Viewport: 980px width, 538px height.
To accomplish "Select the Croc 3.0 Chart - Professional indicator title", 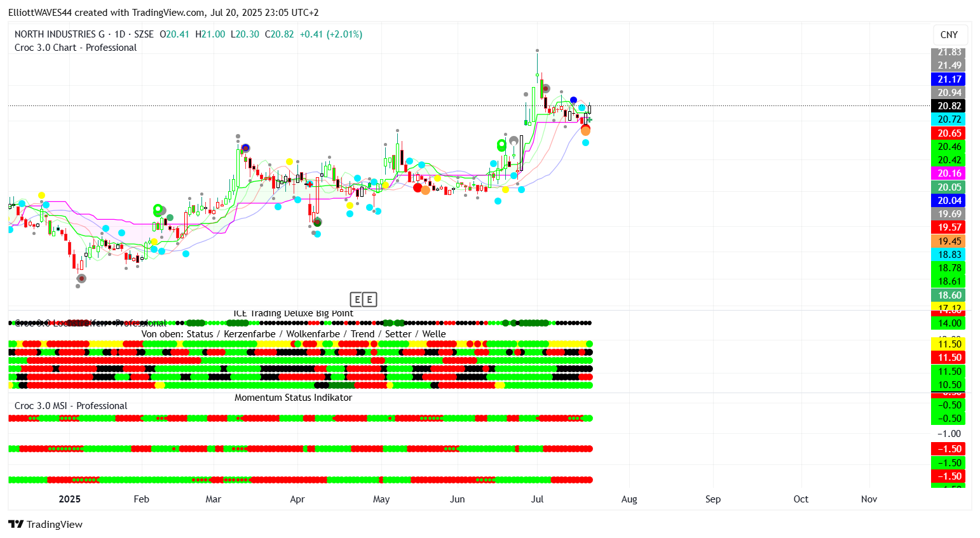I will pos(76,48).
